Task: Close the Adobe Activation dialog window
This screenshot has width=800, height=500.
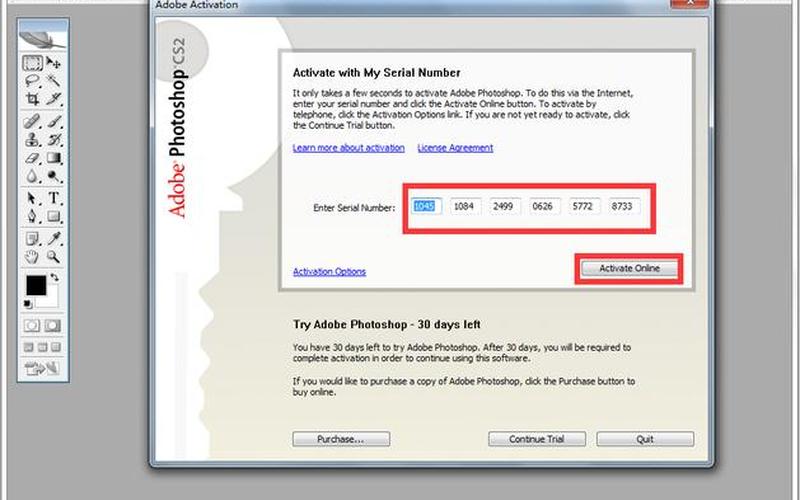Action: pyautogui.click(x=689, y=3)
